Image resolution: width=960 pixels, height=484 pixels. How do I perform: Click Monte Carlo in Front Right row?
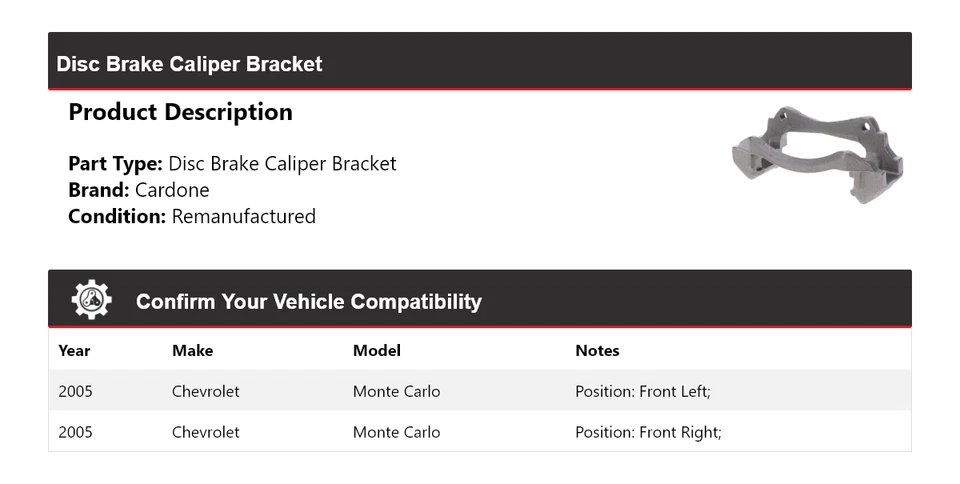pyautogui.click(x=396, y=433)
